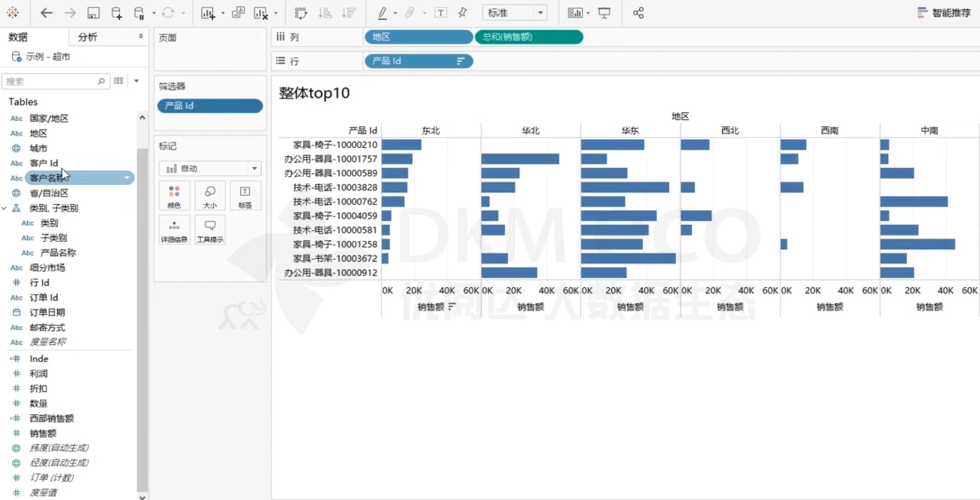Click the 产品 Id filter pill
Image resolution: width=980 pixels, height=500 pixels.
(x=209, y=106)
